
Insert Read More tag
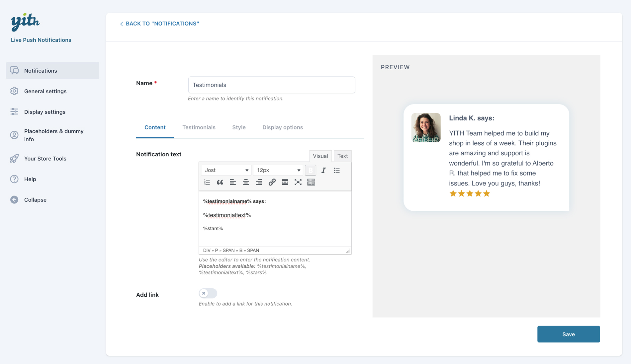click(285, 182)
